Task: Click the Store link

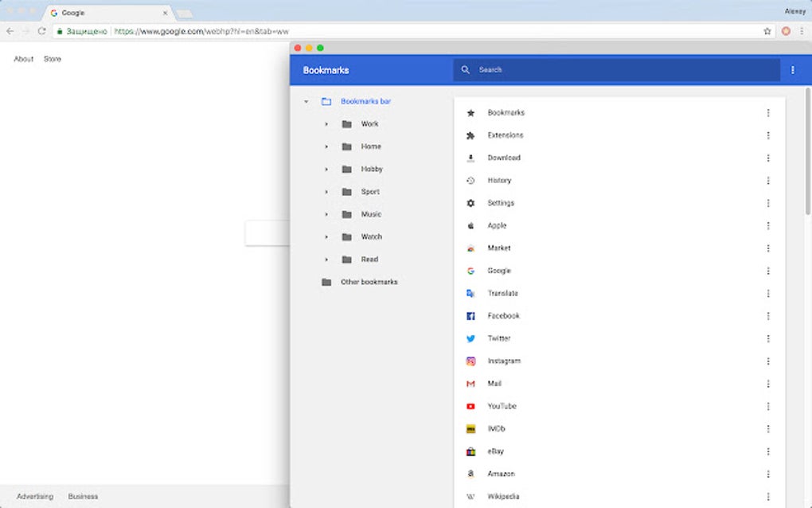Action: point(52,58)
